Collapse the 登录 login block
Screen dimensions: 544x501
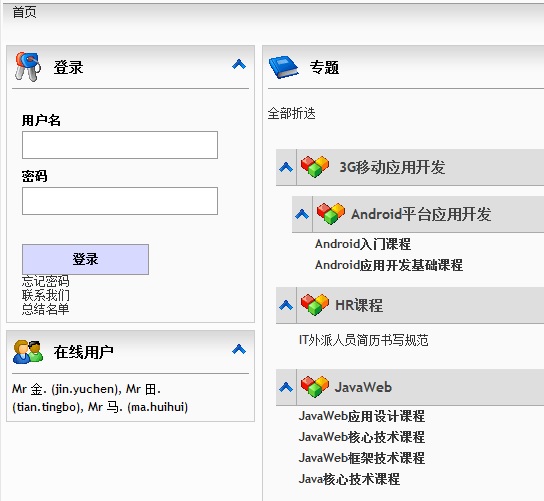(x=239, y=64)
